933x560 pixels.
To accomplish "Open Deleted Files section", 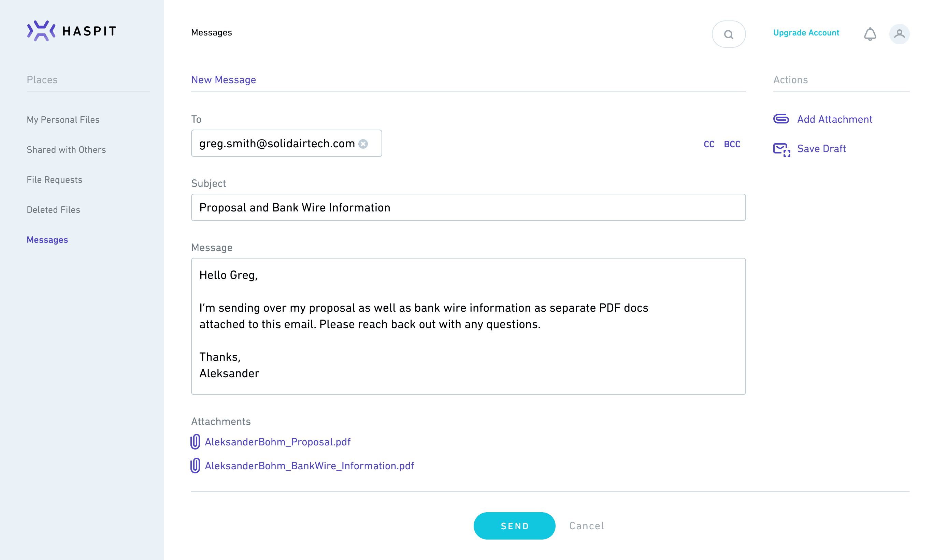I will tap(53, 210).
